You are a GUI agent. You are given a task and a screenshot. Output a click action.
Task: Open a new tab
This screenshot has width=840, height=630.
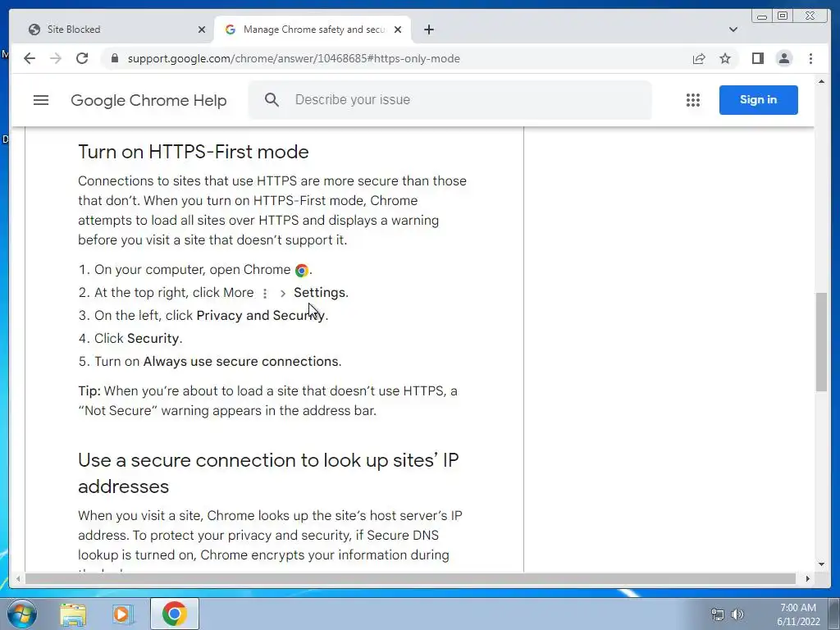click(428, 30)
